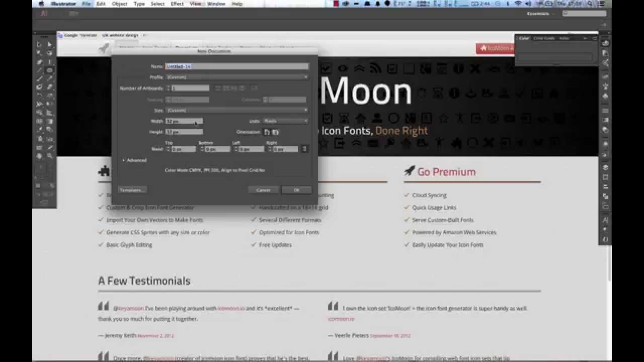644x362 pixels.
Task: Select the Blob Brush tool
Action: (40, 87)
